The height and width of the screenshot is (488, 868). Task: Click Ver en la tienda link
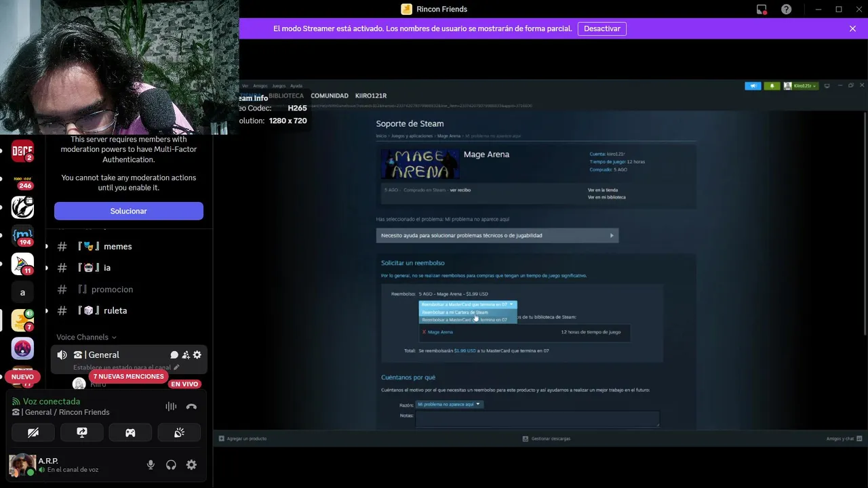pyautogui.click(x=603, y=190)
